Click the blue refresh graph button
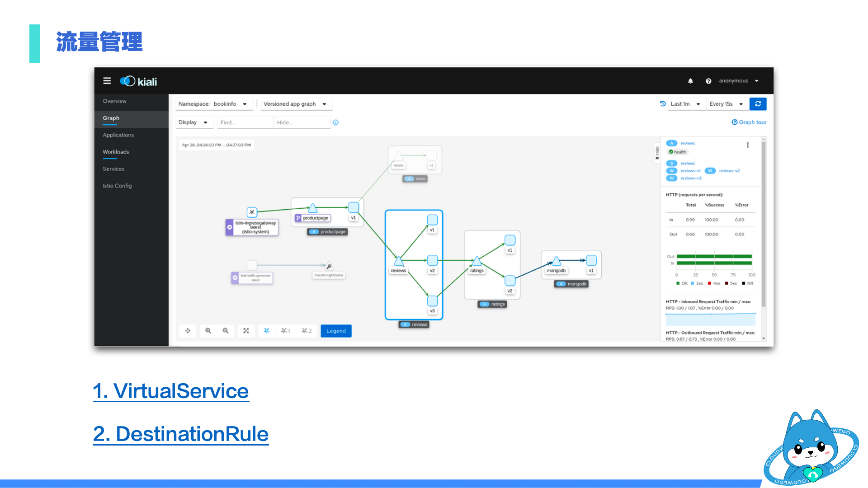The image size is (868, 488). 758,103
